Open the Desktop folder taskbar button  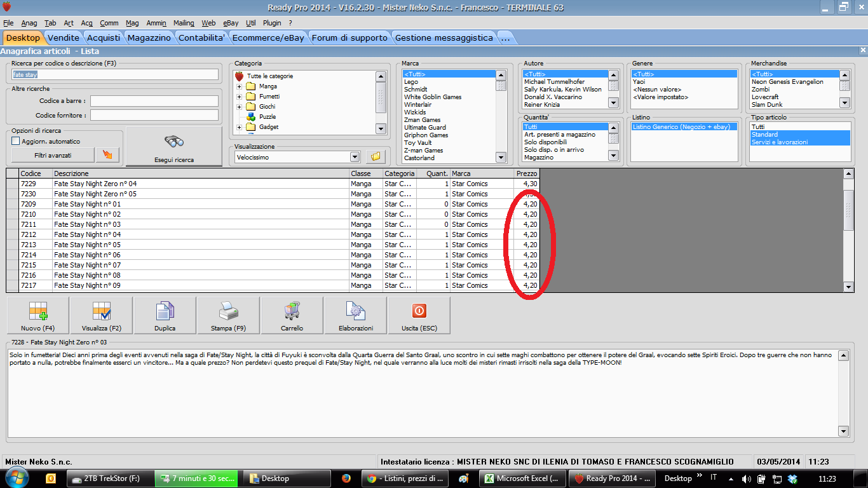[x=286, y=478]
